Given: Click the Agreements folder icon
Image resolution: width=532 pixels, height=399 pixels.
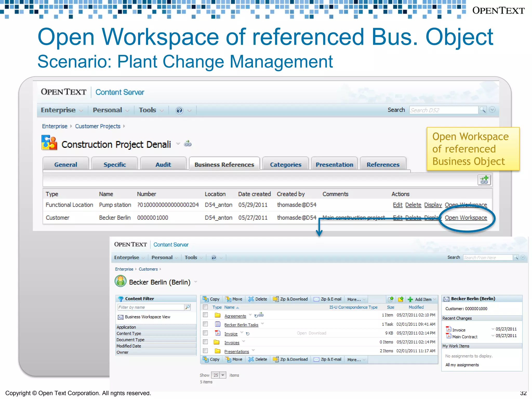Looking at the screenshot, I should tap(217, 315).
